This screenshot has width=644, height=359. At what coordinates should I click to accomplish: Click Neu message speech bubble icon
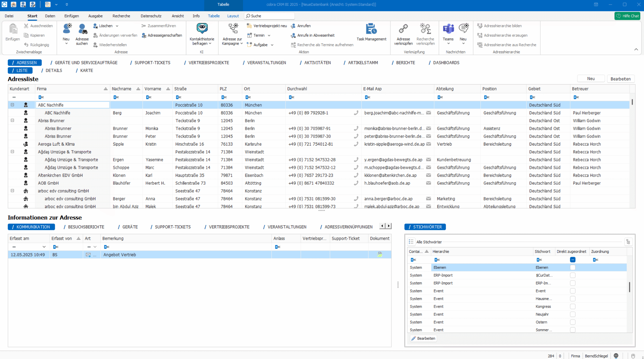[463, 28]
